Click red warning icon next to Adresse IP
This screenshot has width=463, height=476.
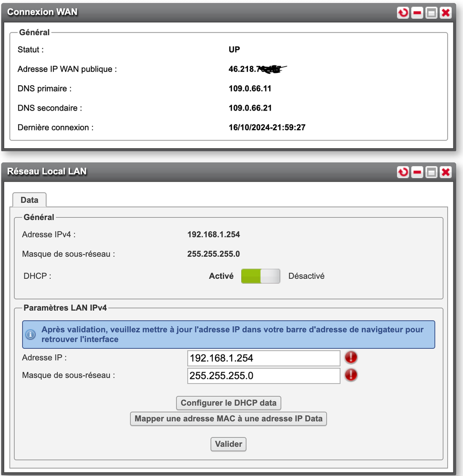(x=351, y=357)
